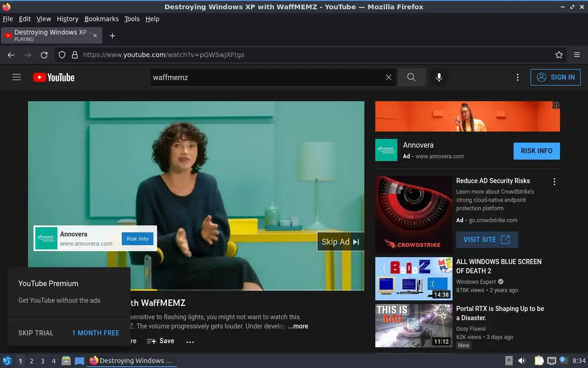The image size is (588, 368).
Task: Open Reduce AD Security Risks title
Action: tap(493, 181)
